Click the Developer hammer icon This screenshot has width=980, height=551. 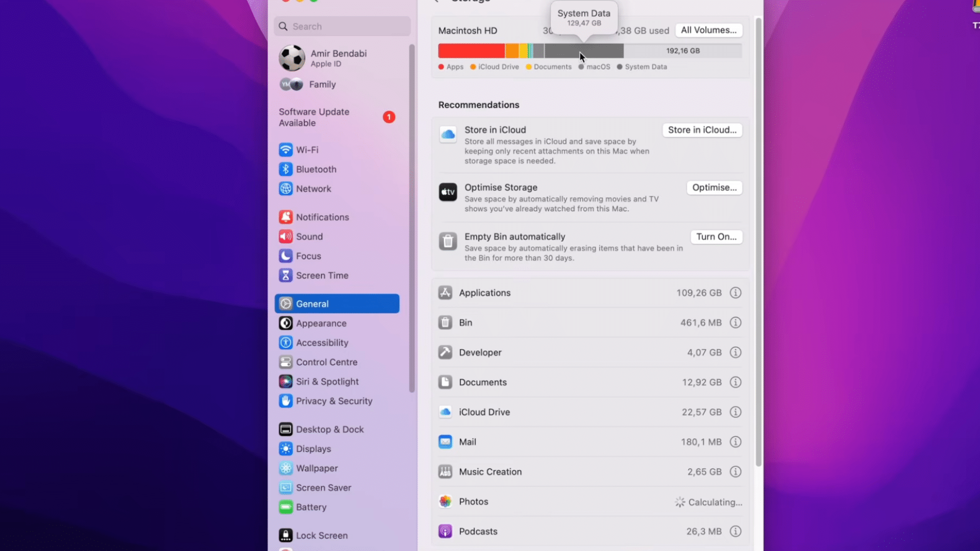(445, 353)
